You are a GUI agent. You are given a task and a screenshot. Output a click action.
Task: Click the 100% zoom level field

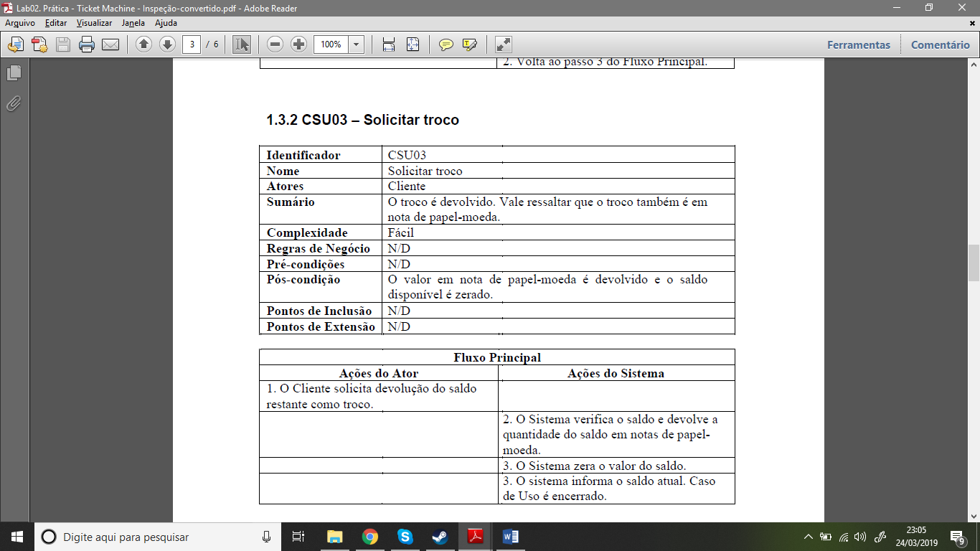[x=331, y=44]
